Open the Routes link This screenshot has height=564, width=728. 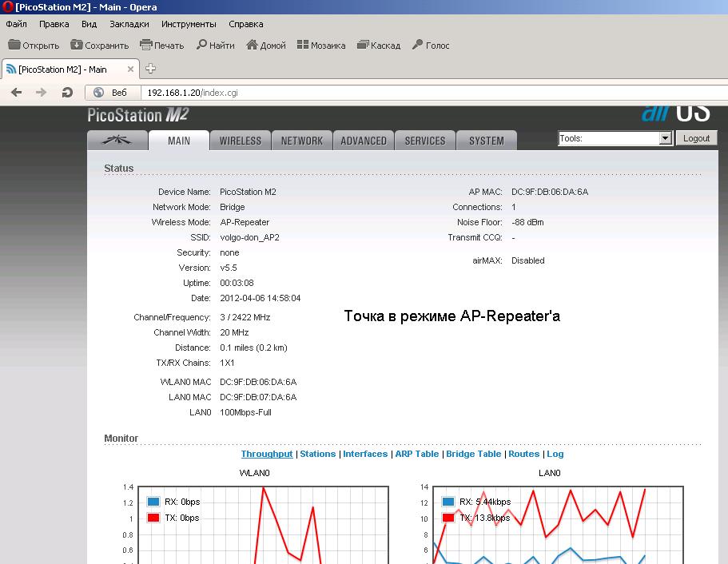pos(523,454)
